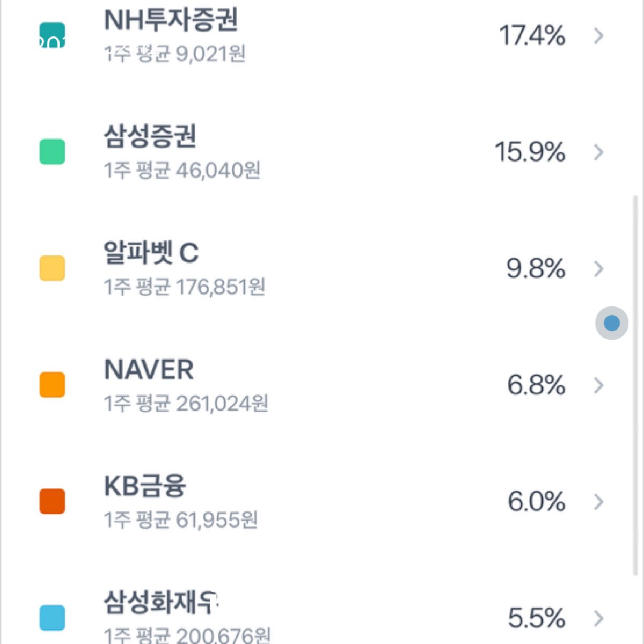Image resolution: width=644 pixels, height=644 pixels.
Task: Tap the blue circular floating dot
Action: pyautogui.click(x=612, y=323)
